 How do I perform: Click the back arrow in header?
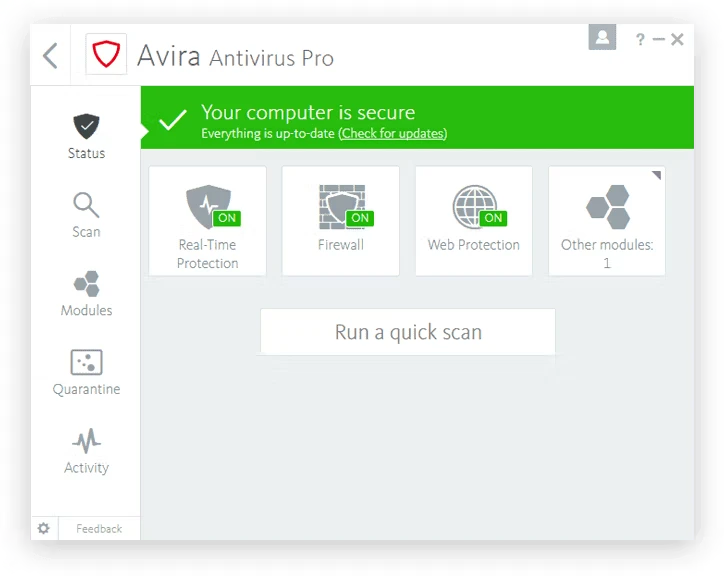50,56
